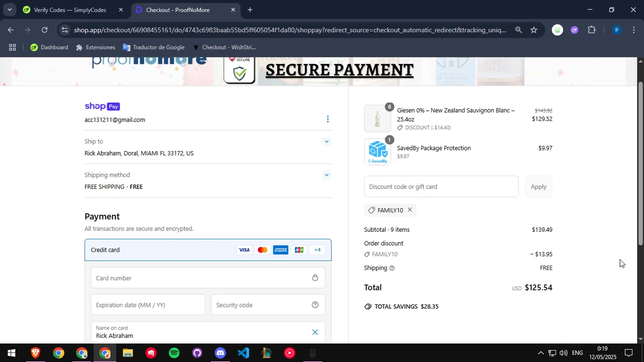Open the Windows Start menu
The height and width of the screenshot is (362, 644).
click(x=11, y=353)
